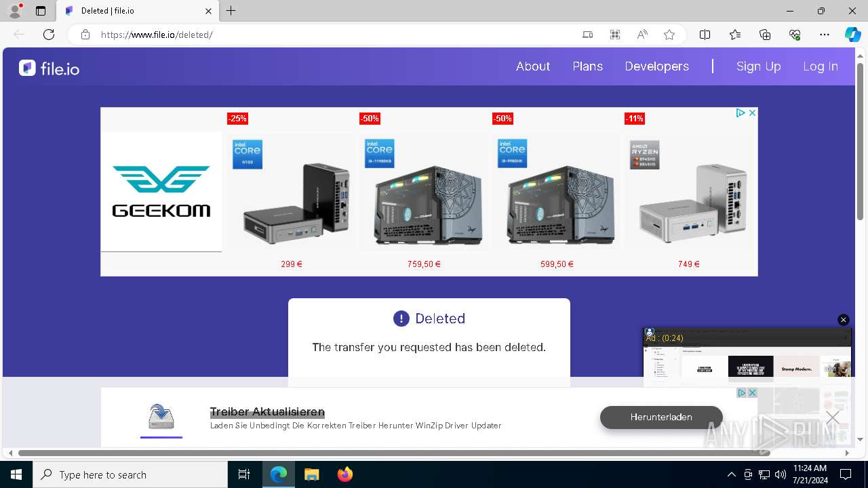Open the volume control tray icon
The image size is (868, 488).
coord(780,474)
